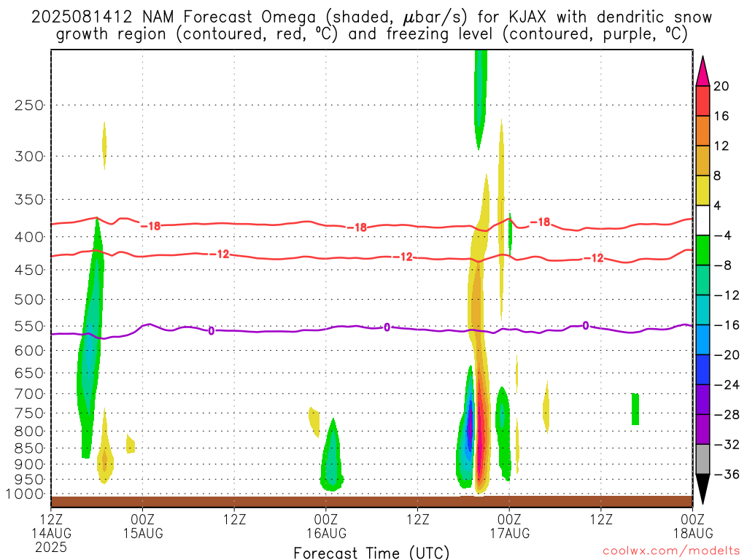Click the rightmost purple 0 freezing label
The width and height of the screenshot is (747, 560).
coord(586,326)
